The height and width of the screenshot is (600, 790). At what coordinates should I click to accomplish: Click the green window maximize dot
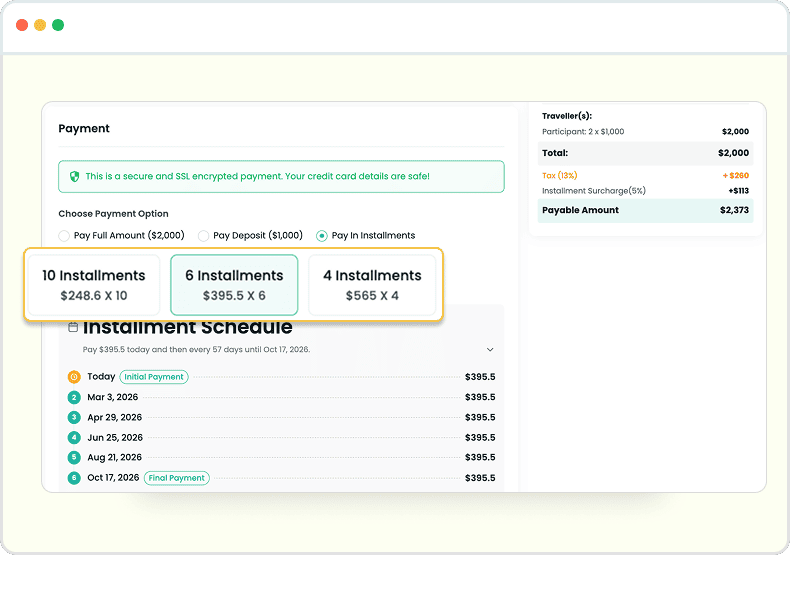[x=58, y=25]
